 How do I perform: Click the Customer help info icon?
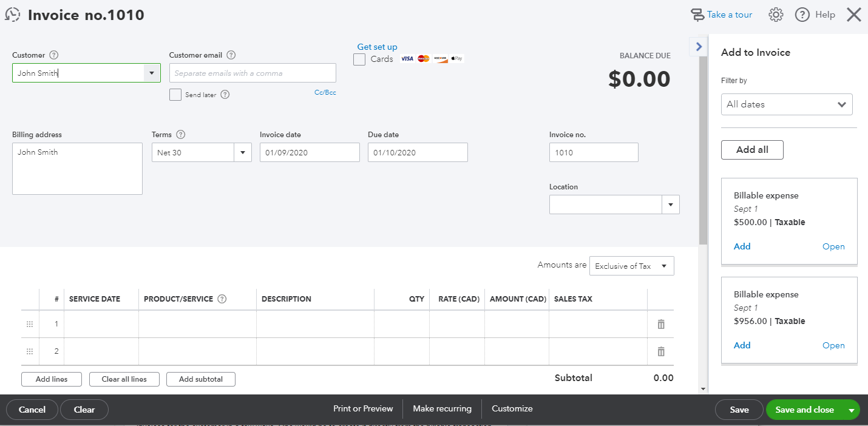pos(53,55)
